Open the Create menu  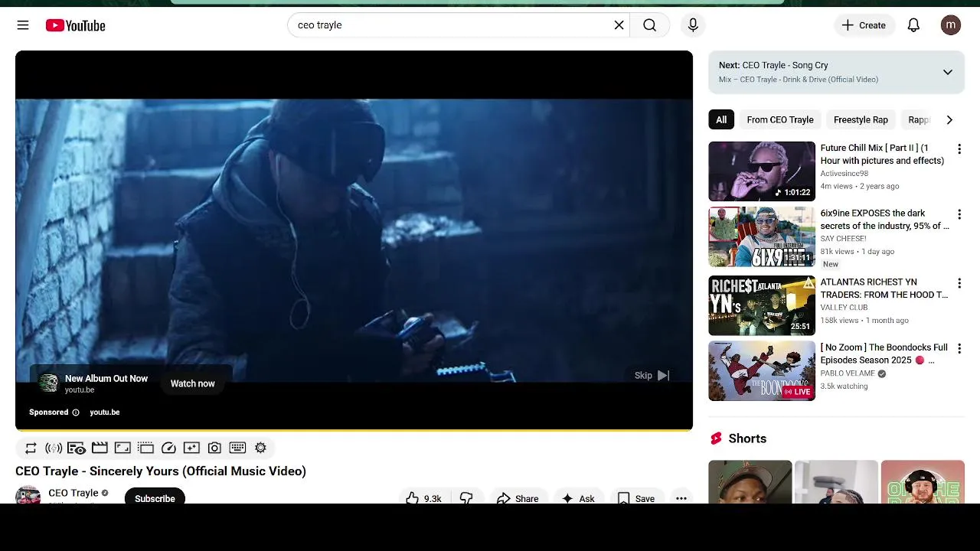click(864, 25)
